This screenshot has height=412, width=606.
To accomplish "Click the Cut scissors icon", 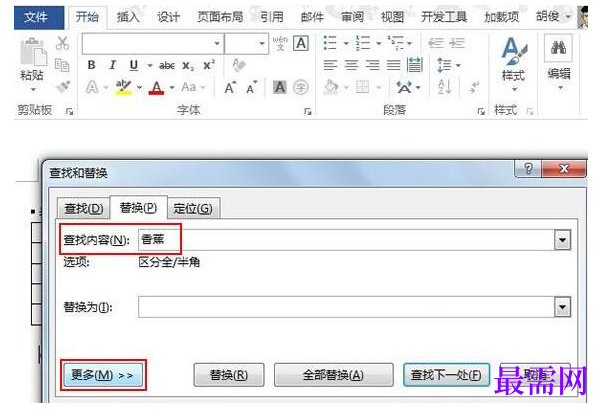I will pos(62,43).
